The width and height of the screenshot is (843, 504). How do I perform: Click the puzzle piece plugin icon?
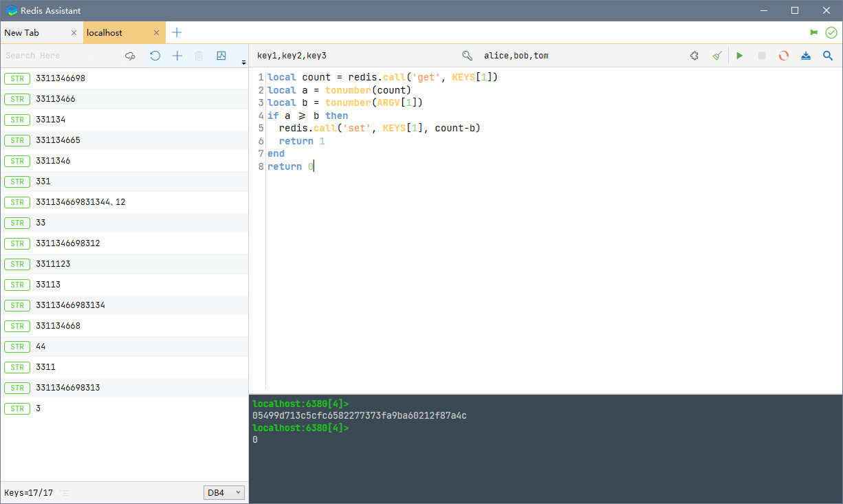point(694,56)
